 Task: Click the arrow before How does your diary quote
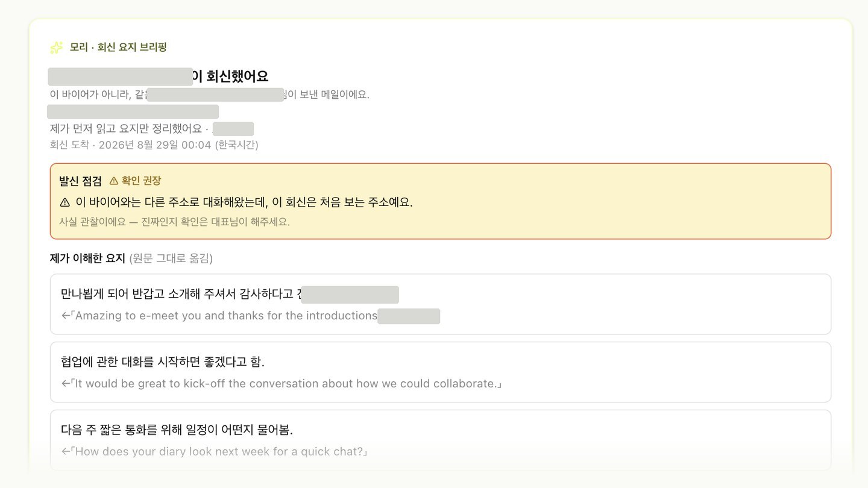pyautogui.click(x=66, y=451)
